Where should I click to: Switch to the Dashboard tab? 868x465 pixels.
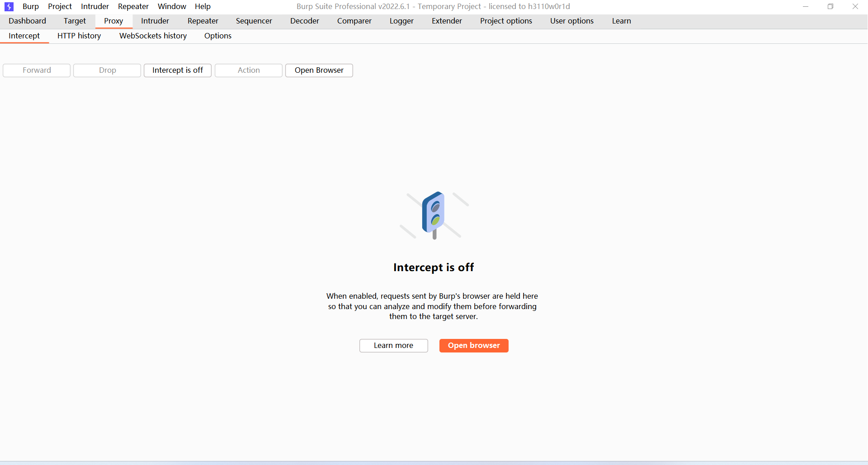(27, 21)
